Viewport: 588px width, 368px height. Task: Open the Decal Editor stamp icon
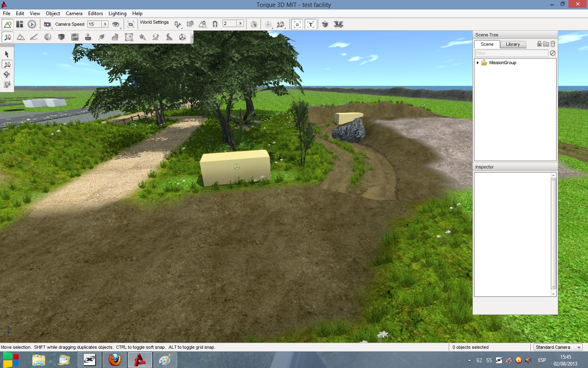88,37
